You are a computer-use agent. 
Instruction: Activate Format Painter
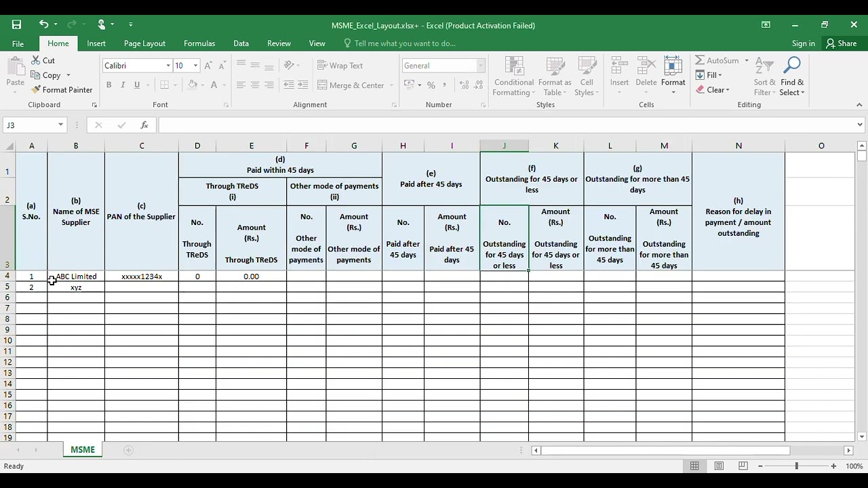click(62, 89)
